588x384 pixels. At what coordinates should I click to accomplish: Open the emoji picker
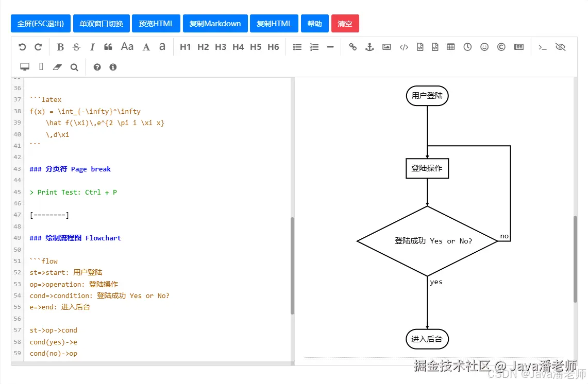[x=484, y=47]
